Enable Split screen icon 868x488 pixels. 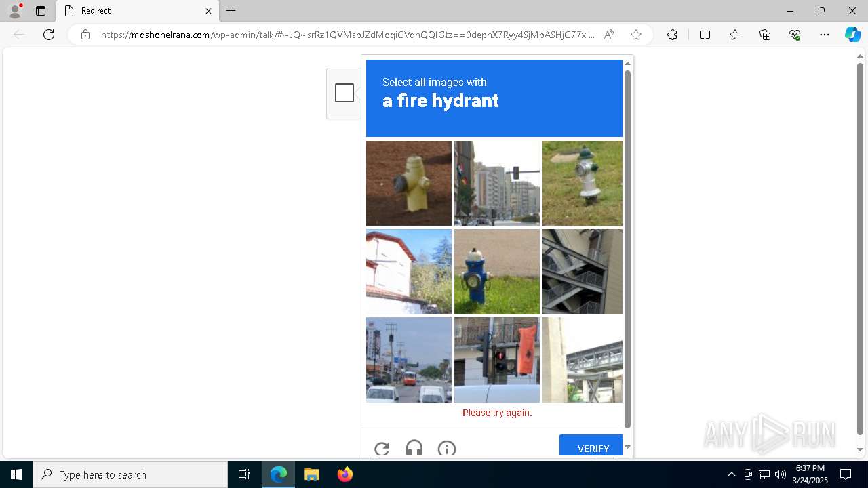tap(705, 35)
